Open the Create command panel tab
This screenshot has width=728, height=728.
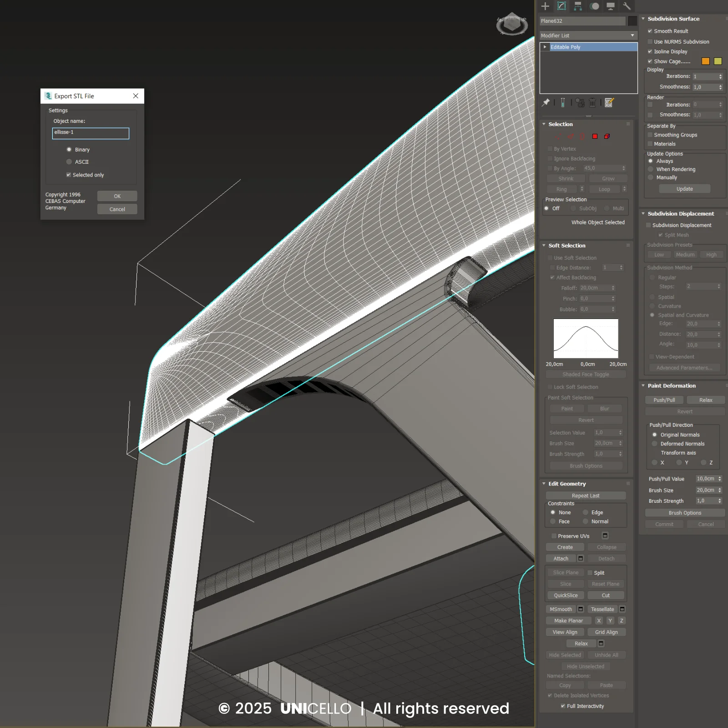pos(545,6)
